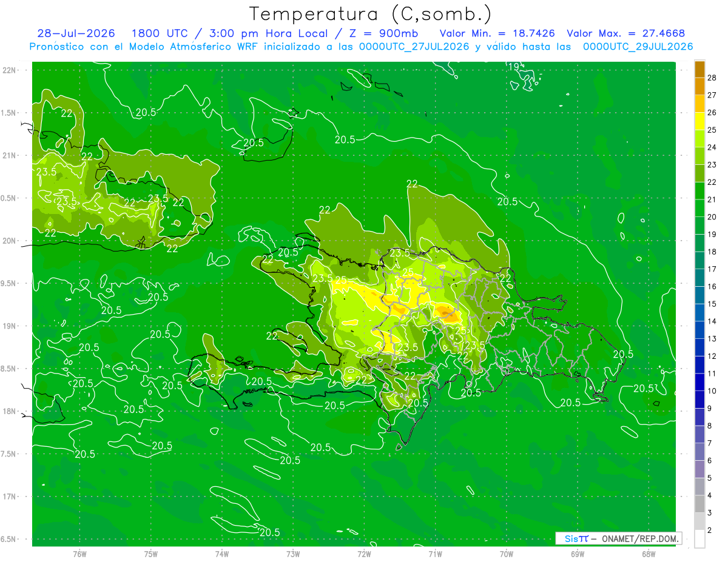Click the '18' legend label
728x562 pixels.
(712, 251)
